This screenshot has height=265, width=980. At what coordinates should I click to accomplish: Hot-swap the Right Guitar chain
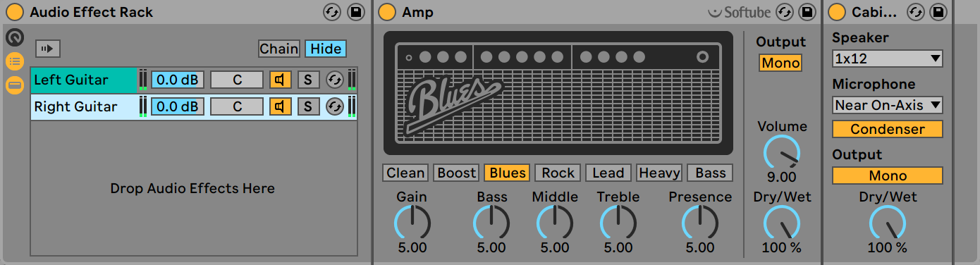point(335,106)
